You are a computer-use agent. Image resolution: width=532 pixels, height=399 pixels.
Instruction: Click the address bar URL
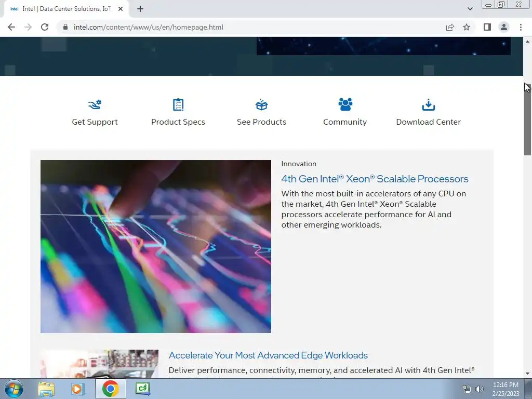pos(148,27)
